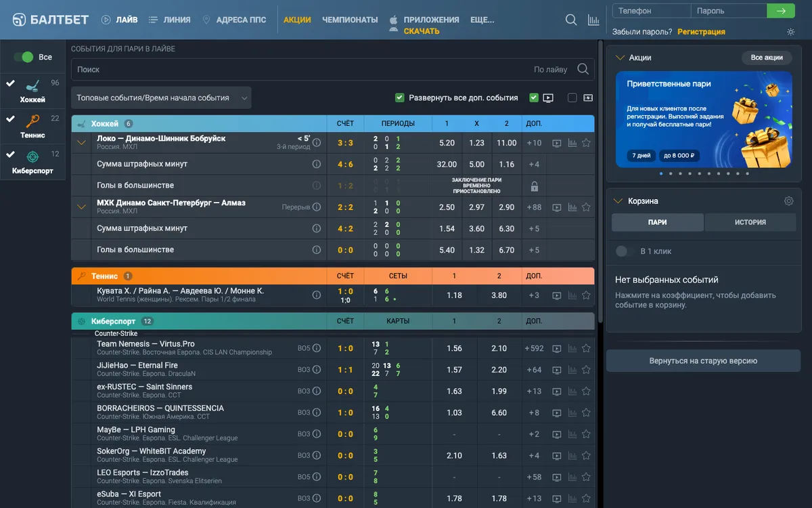Uncheck Развернуть все доп. события checkbox
Screen dimensions: 812x508
point(399,98)
